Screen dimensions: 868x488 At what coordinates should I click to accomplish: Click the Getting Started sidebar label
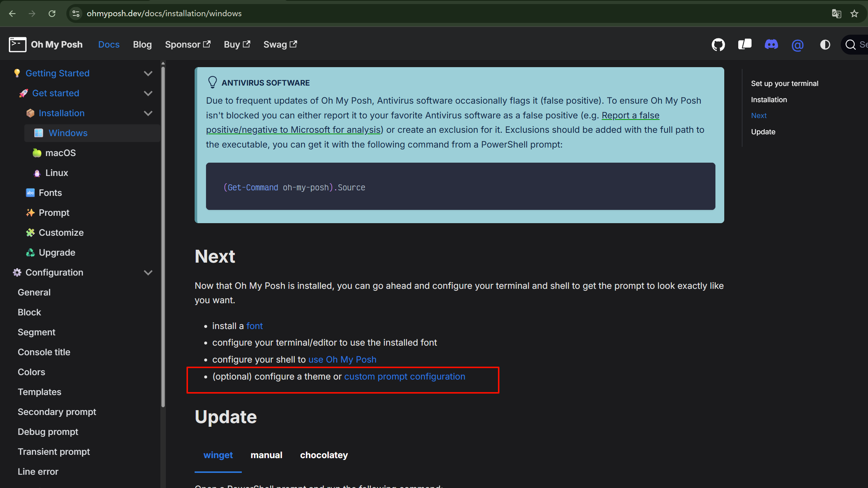click(57, 73)
